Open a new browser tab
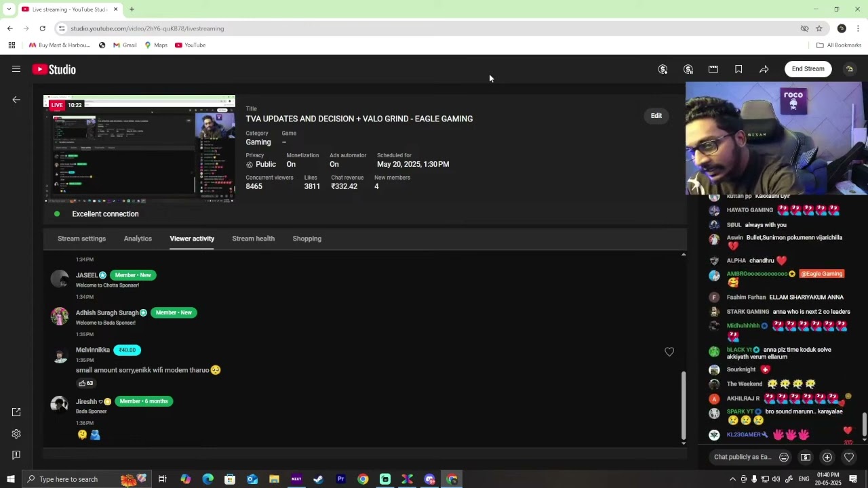 pyautogui.click(x=132, y=9)
